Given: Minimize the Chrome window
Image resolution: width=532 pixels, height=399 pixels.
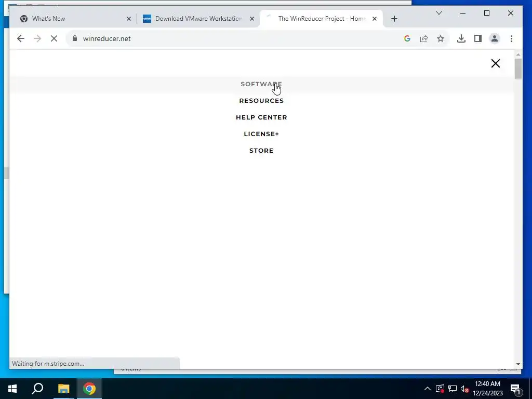Looking at the screenshot, I should (463, 13).
